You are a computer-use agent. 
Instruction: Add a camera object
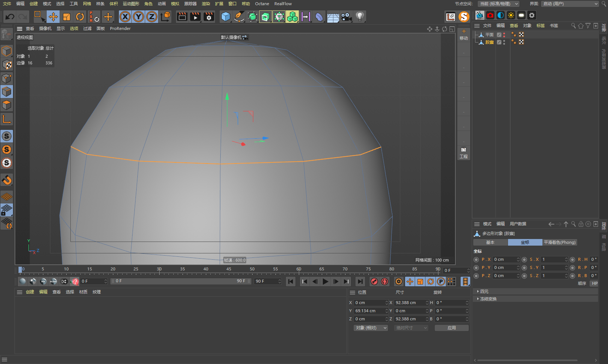346,17
